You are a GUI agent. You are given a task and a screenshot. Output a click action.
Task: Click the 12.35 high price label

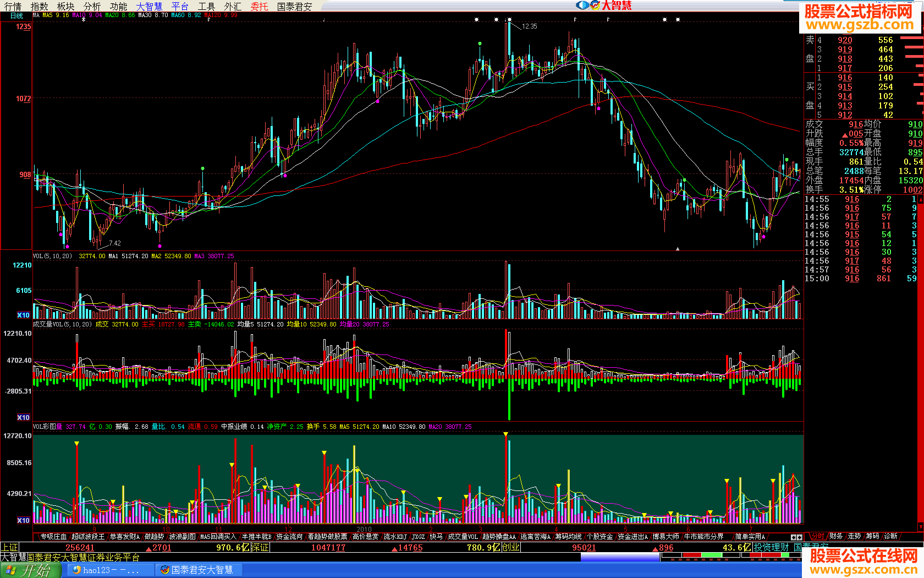(x=529, y=26)
